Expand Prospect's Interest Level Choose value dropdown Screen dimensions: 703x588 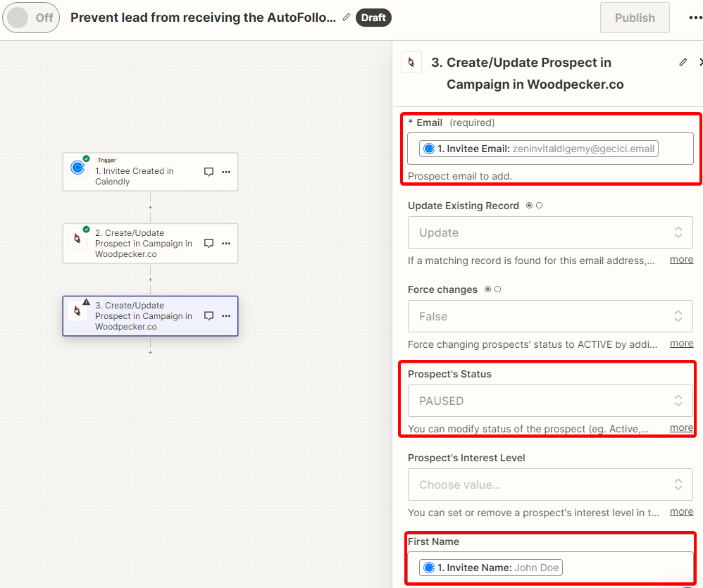(550, 484)
